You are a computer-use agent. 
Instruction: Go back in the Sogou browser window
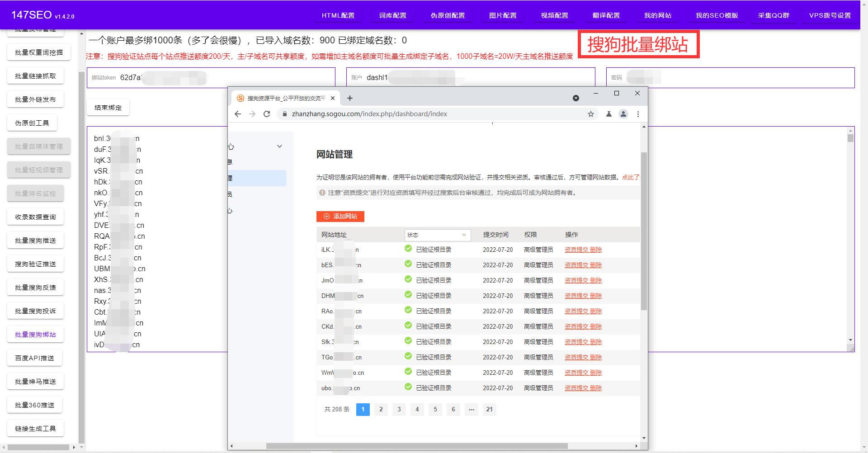pyautogui.click(x=238, y=114)
